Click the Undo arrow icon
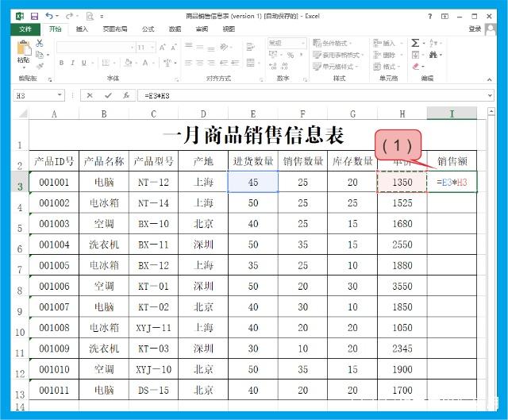This screenshot has height=420, width=508. coord(49,16)
